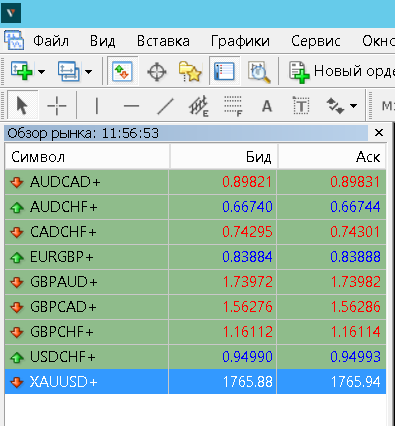Screen dimensions: 395x426
Task: Select the USDCHF+ symbol row
Action: [195, 357]
